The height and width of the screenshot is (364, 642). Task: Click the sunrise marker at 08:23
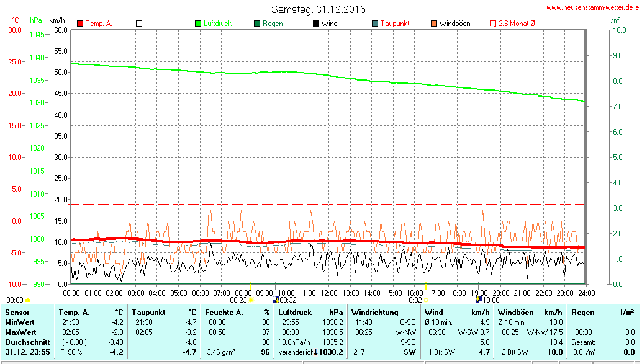251,300
